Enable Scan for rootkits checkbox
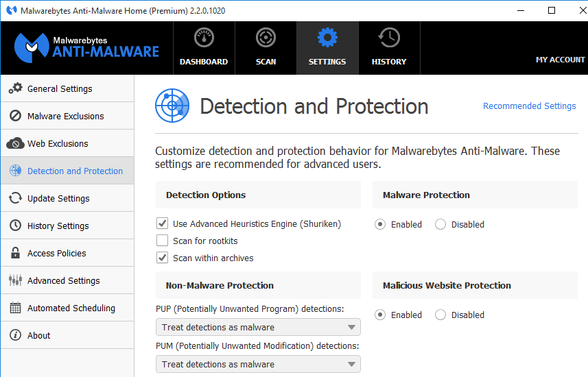Image resolution: width=588 pixels, height=377 pixels. tap(162, 240)
